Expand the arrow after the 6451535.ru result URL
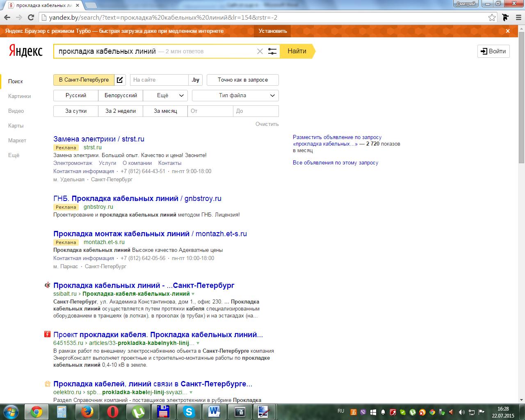 (x=198, y=343)
